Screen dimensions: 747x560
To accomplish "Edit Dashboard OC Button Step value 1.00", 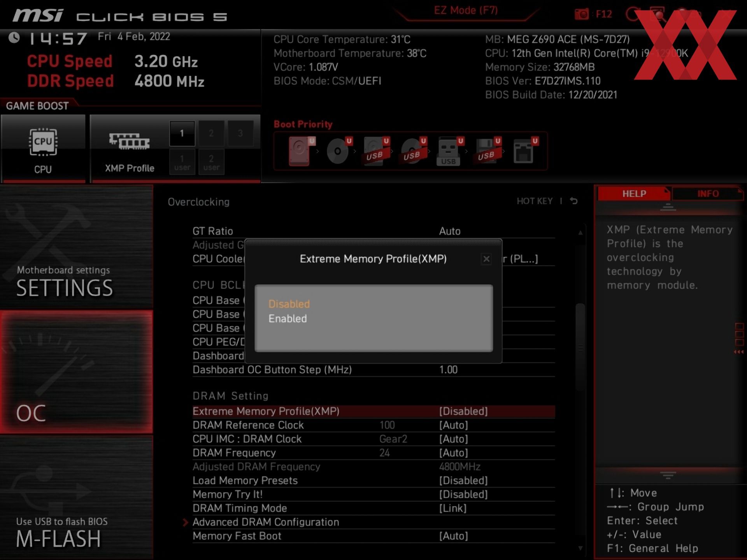I will click(448, 370).
